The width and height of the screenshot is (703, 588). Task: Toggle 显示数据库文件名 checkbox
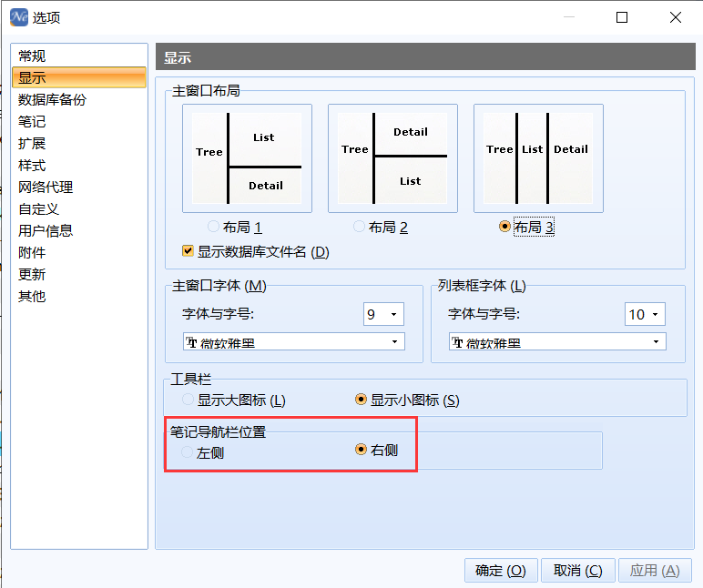(x=188, y=251)
